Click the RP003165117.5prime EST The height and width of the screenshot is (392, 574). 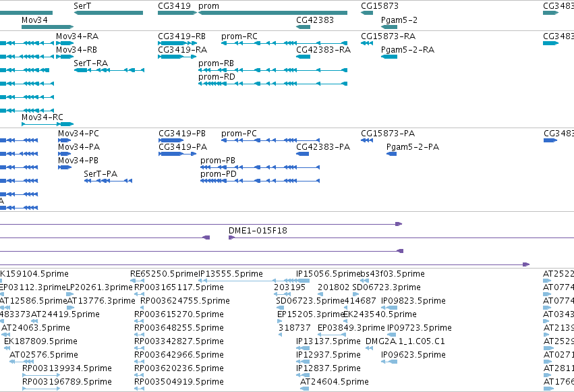click(139, 294)
